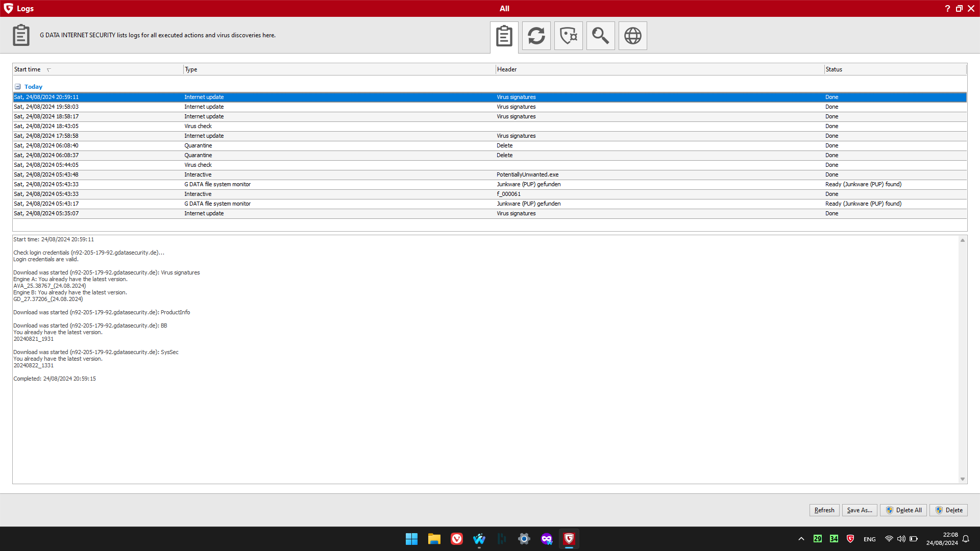Click the detail pane scroll down arrow
Screen dimensions: 980x551
963,479
